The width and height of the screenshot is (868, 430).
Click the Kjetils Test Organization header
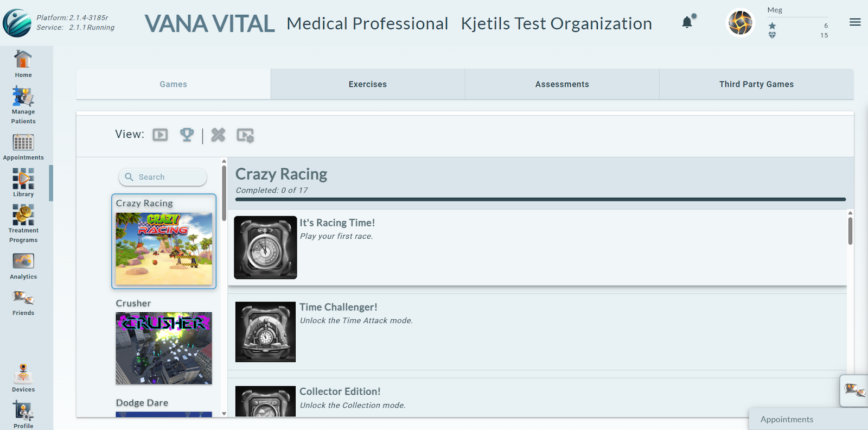click(557, 23)
